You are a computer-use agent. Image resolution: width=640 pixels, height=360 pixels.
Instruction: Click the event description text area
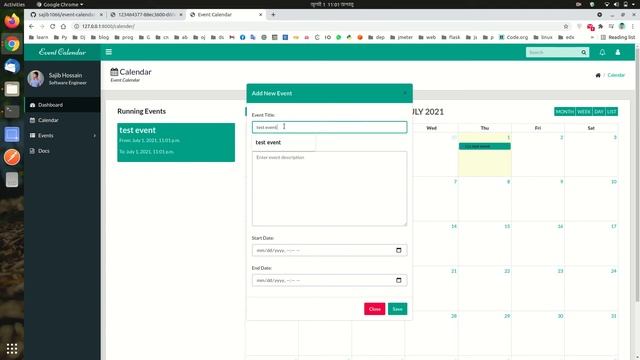(x=329, y=189)
